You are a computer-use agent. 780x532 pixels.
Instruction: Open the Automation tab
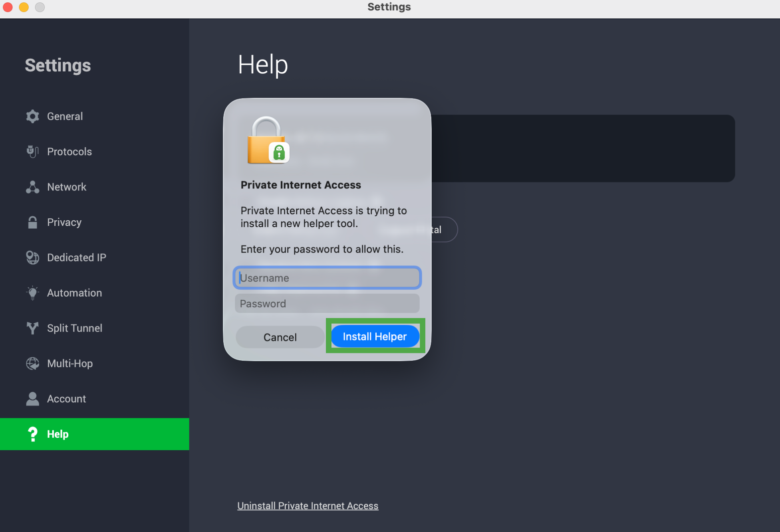[95, 293]
